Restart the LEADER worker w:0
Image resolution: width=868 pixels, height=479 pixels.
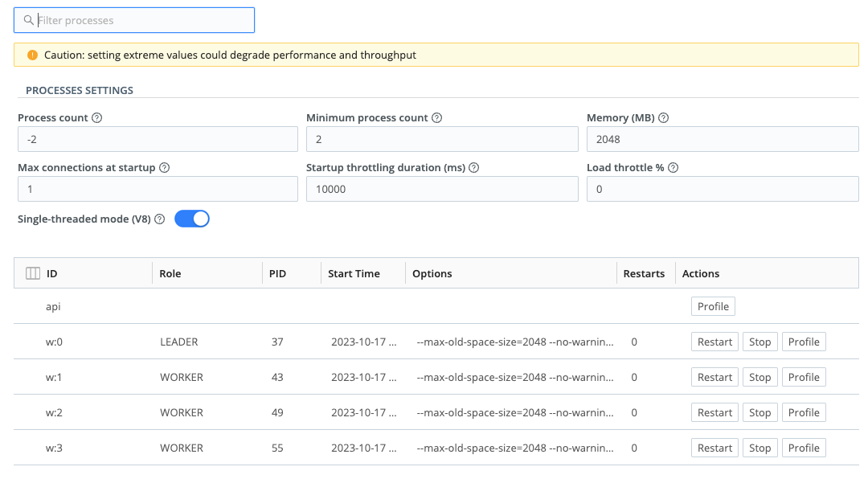click(714, 342)
